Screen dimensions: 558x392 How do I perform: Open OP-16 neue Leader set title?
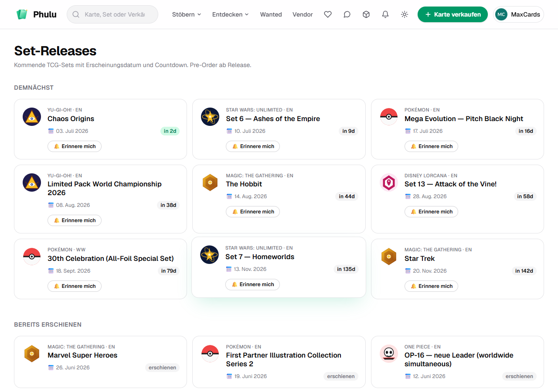pyautogui.click(x=459, y=360)
